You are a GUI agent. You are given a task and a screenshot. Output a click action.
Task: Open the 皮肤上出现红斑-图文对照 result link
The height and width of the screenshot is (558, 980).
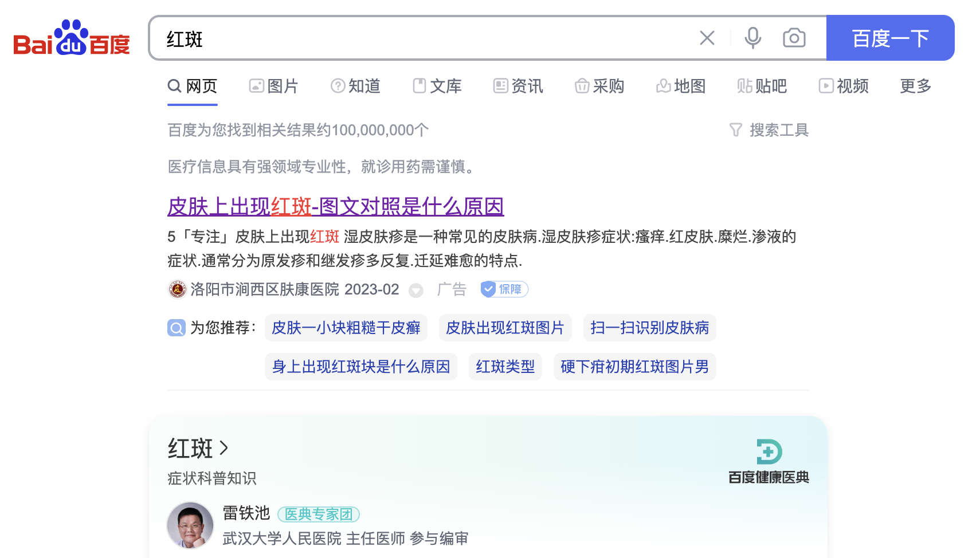pos(335,206)
